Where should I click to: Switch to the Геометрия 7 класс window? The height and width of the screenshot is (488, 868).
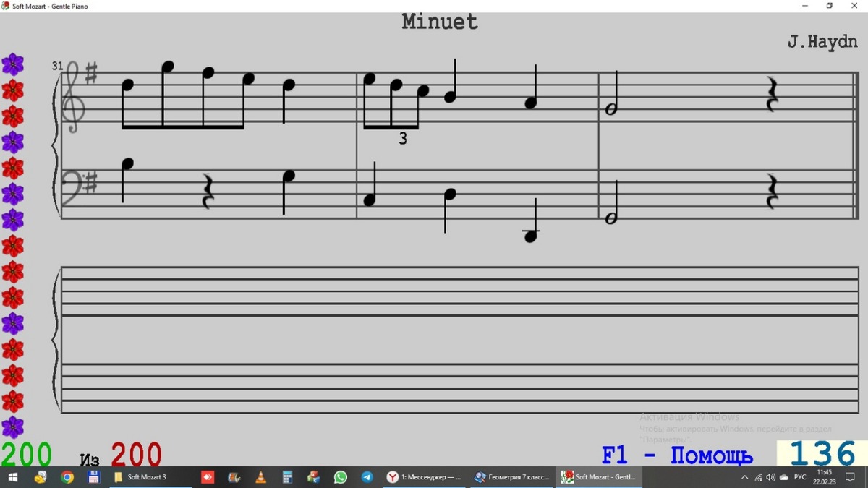tap(512, 477)
